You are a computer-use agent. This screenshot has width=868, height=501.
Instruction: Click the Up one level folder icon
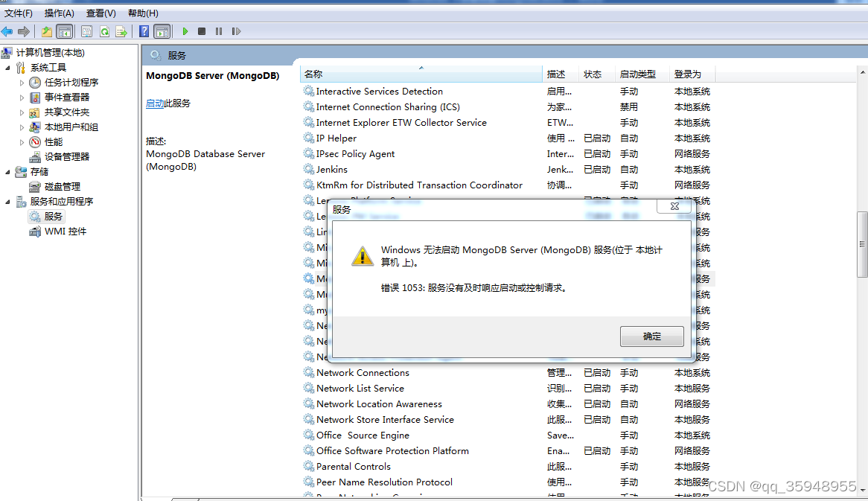point(47,31)
